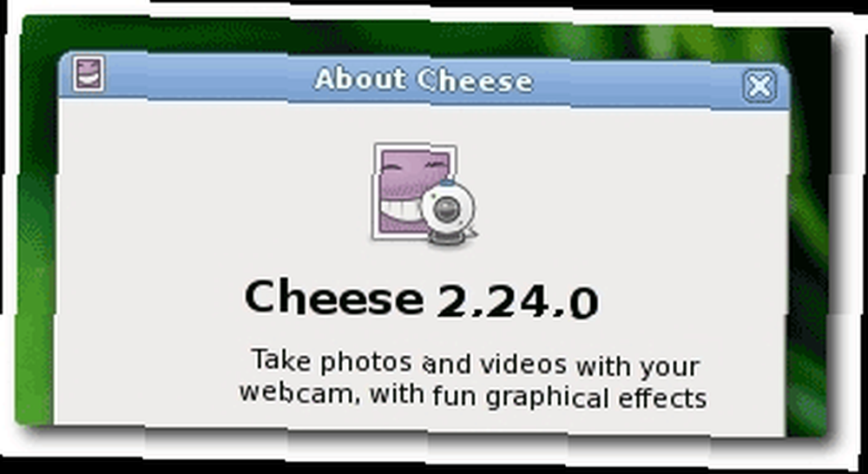The height and width of the screenshot is (474, 868).
Task: Click the large Cheese logo image
Action: click(425, 194)
